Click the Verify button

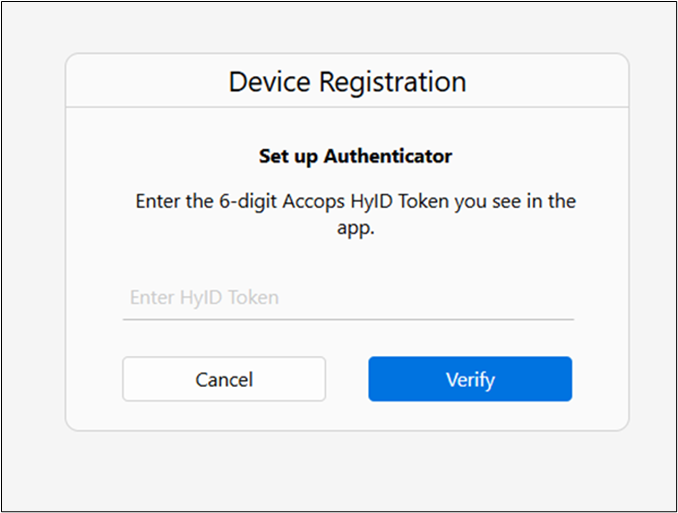(470, 379)
